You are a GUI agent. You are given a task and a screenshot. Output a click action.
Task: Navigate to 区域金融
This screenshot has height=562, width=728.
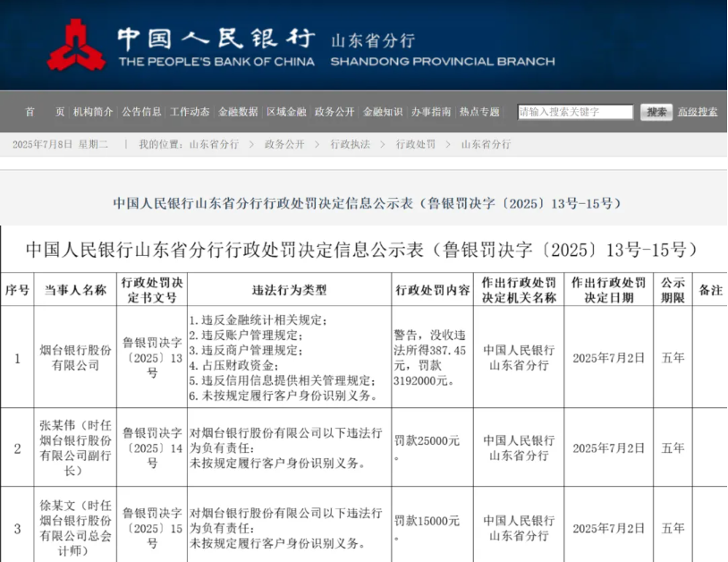point(286,112)
